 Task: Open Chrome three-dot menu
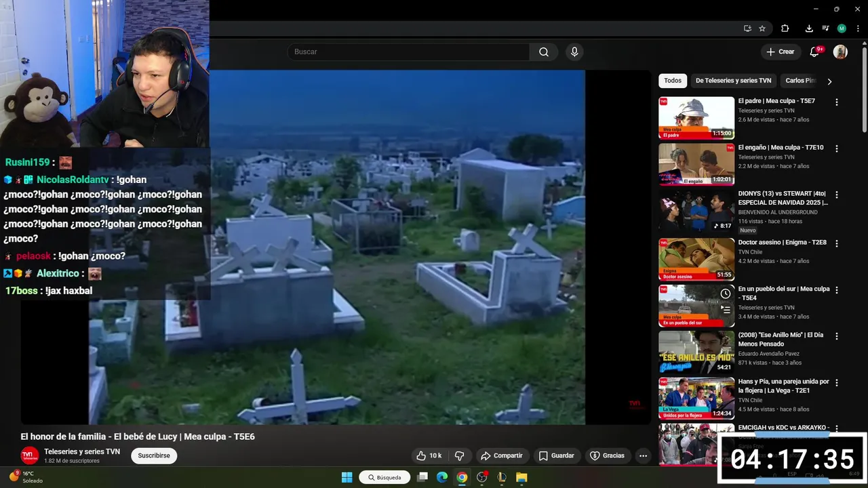coord(858,28)
